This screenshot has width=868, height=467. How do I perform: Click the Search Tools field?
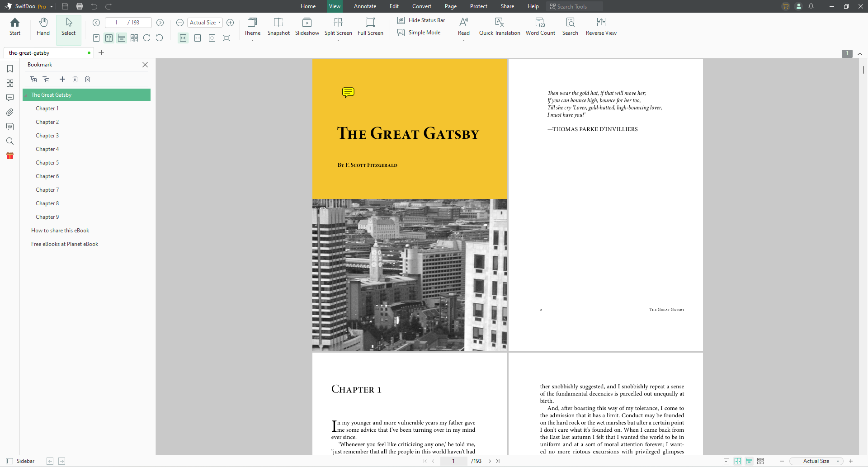(x=575, y=6)
